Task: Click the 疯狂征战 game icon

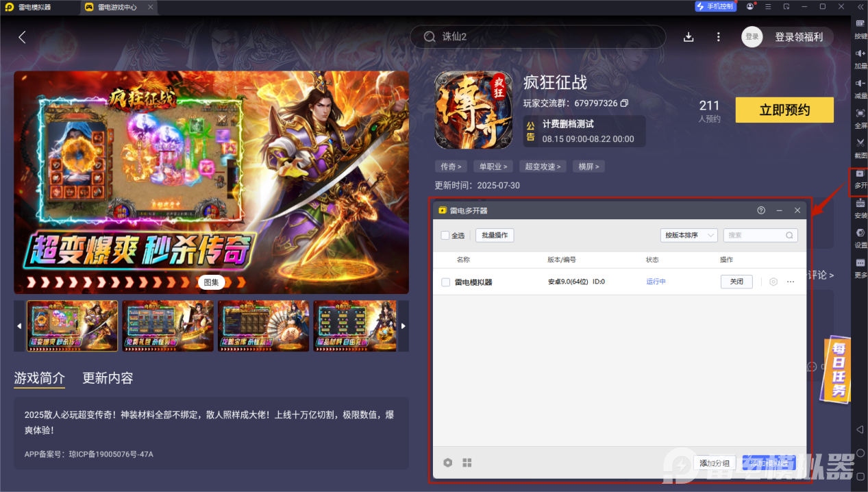Action: 473,110
